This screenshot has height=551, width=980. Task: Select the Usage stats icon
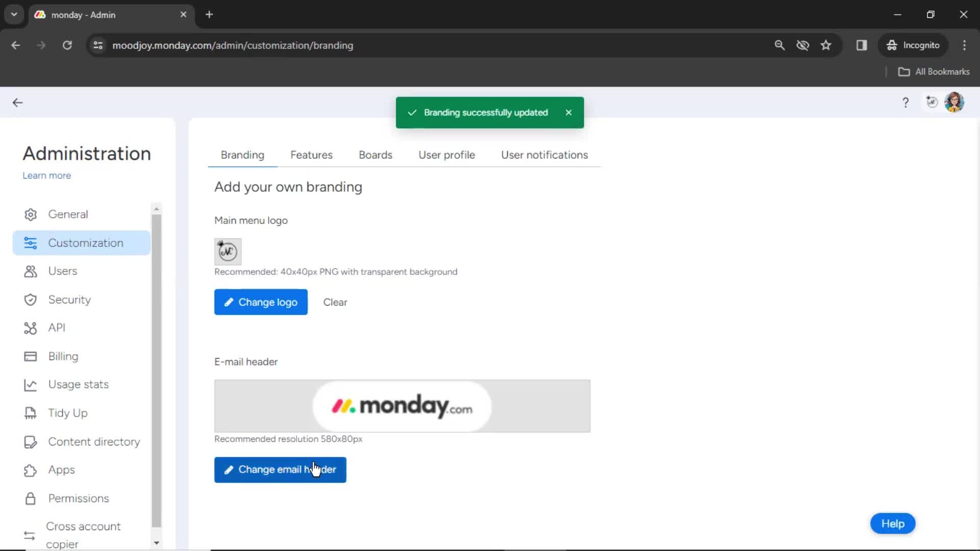(30, 384)
